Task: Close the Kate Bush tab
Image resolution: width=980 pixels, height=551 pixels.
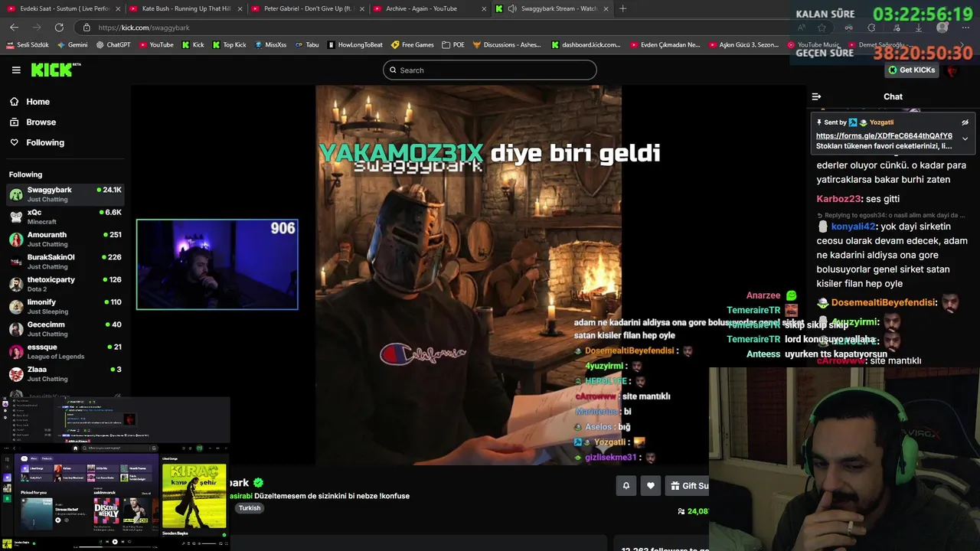Action: pyautogui.click(x=240, y=8)
